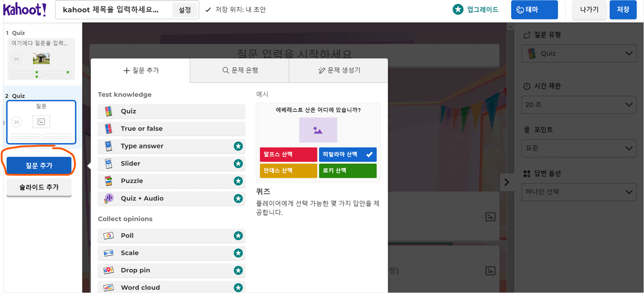This screenshot has height=293, width=644.
Task: Click the 예시 example label
Action: coord(262,94)
